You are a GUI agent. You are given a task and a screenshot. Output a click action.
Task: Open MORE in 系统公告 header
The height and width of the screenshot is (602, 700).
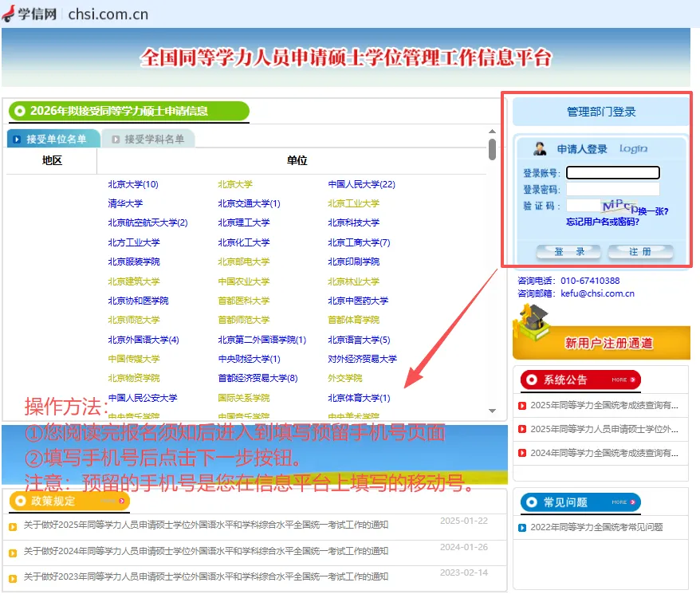(623, 380)
